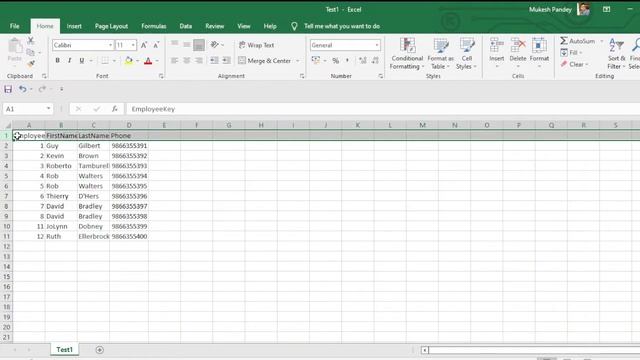
Task: Decrease font size with smaller A icon
Action: (x=156, y=45)
